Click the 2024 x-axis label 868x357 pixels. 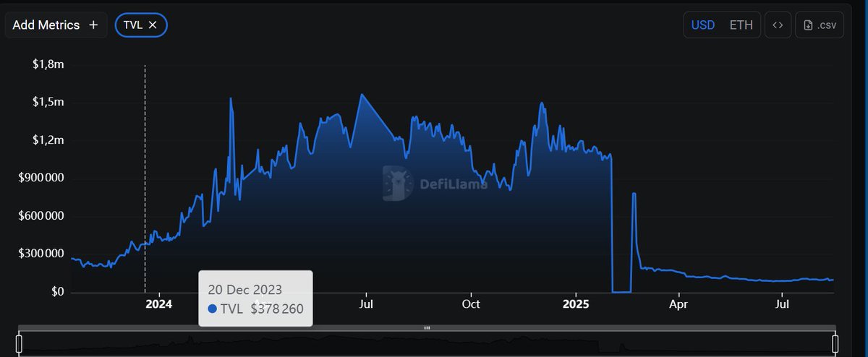159,304
